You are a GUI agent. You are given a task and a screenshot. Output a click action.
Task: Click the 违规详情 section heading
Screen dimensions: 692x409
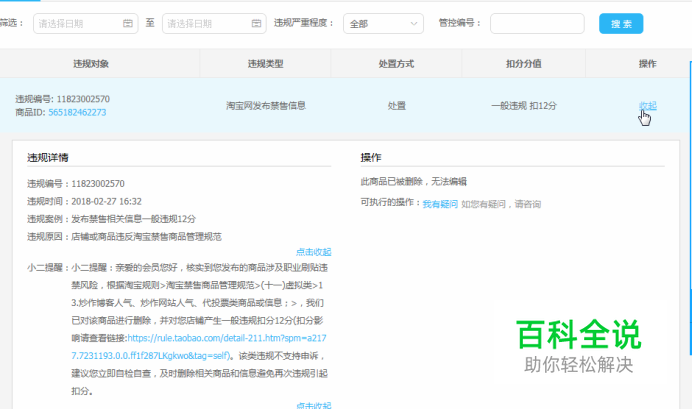(x=48, y=158)
